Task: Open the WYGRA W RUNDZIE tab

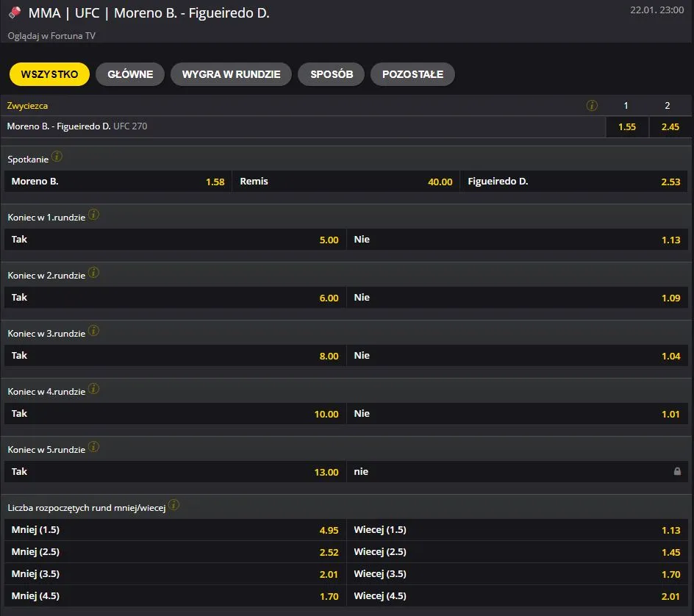Action: click(231, 74)
